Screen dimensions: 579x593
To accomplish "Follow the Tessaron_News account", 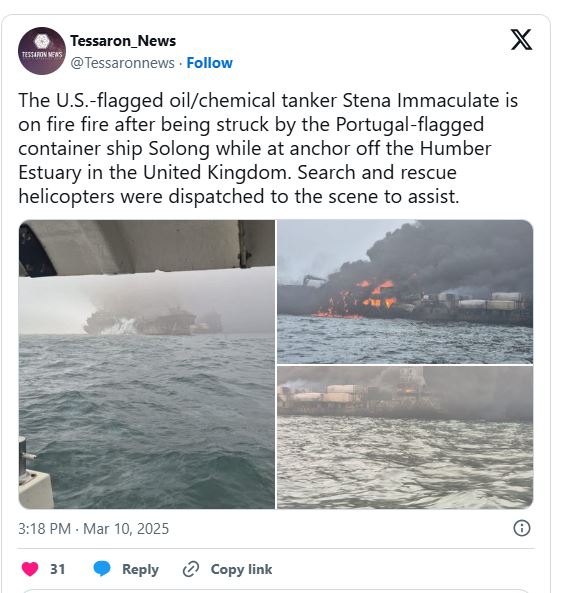I will (210, 63).
